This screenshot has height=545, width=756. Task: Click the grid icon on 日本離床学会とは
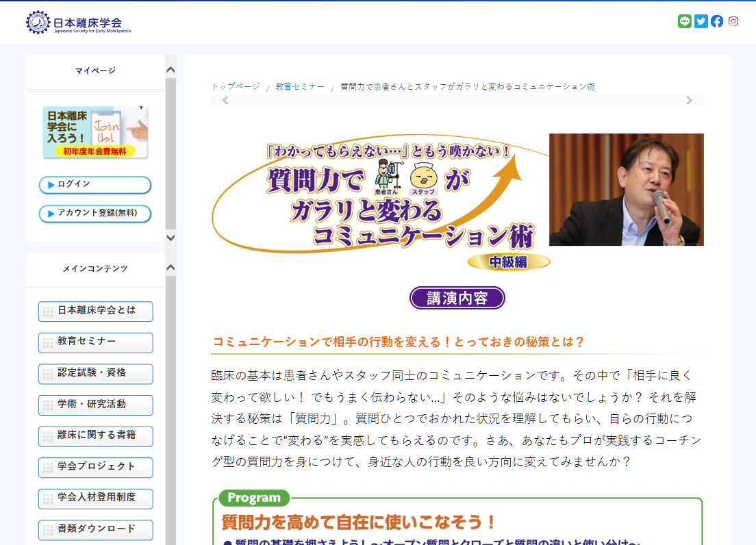(48, 312)
